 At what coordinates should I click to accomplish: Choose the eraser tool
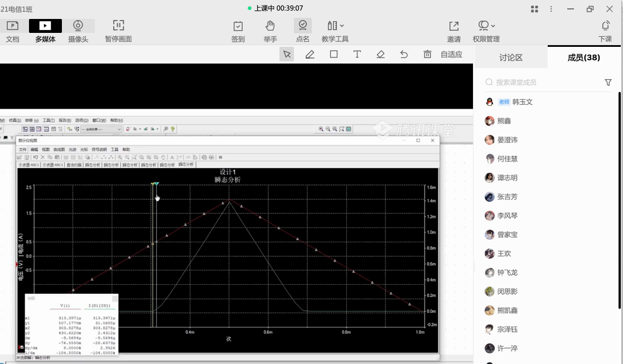pos(380,54)
